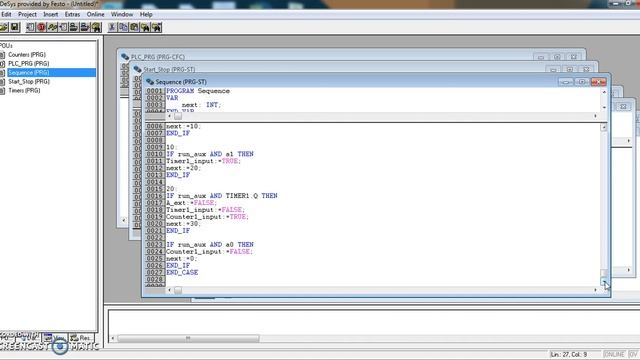This screenshot has height=360, width=640.
Task: Click the Find next toolbar icon
Action: (156, 27)
